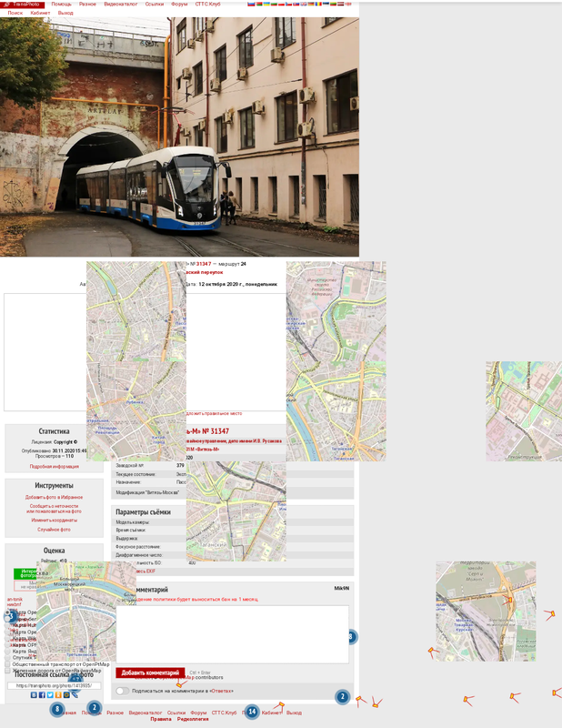Open Видеокаталог in the top menu
This screenshot has height=728, width=562.
pyautogui.click(x=121, y=4)
